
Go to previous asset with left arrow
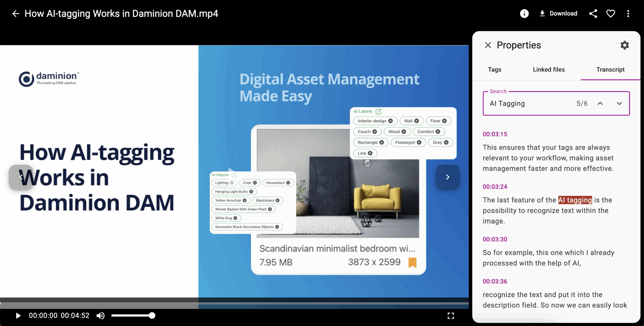[x=21, y=177]
